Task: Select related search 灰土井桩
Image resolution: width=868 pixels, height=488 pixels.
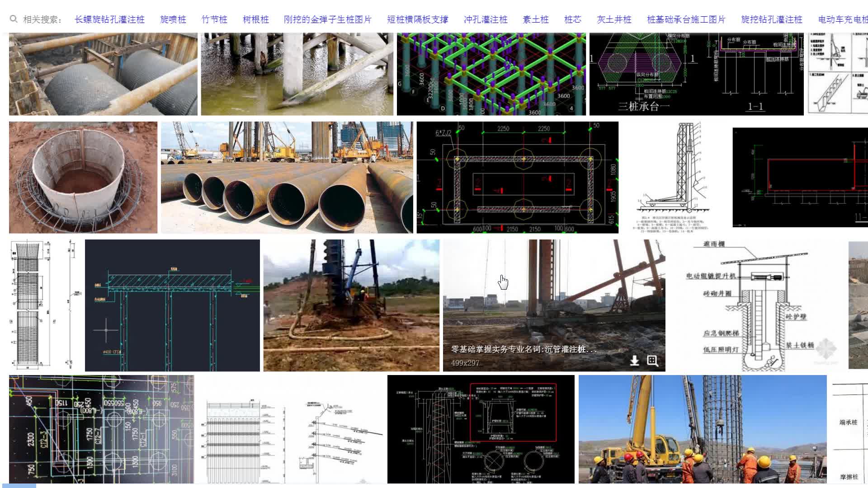Action: click(x=614, y=19)
